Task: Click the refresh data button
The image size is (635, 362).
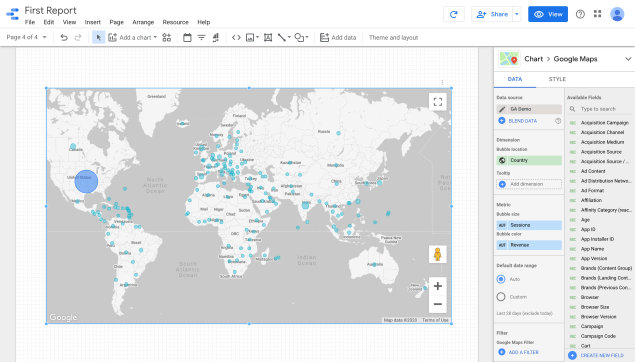Action: [454, 14]
